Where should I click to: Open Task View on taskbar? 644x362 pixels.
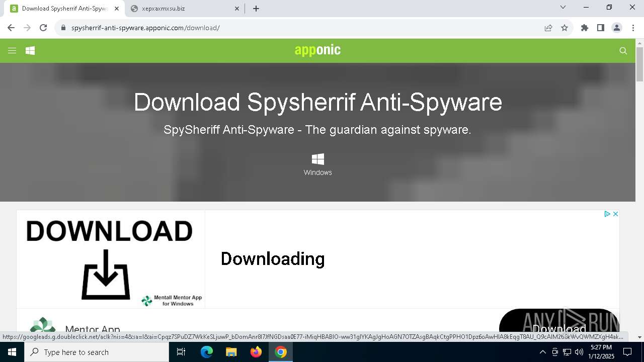pyautogui.click(x=181, y=352)
